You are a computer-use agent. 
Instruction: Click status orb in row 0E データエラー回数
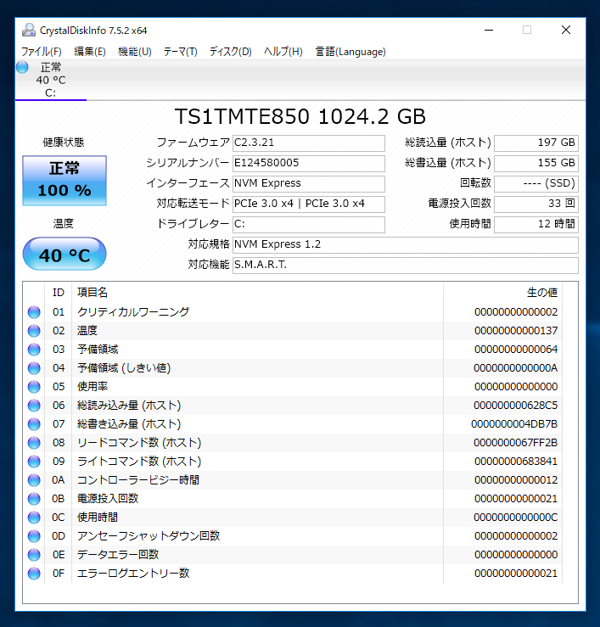(34, 555)
